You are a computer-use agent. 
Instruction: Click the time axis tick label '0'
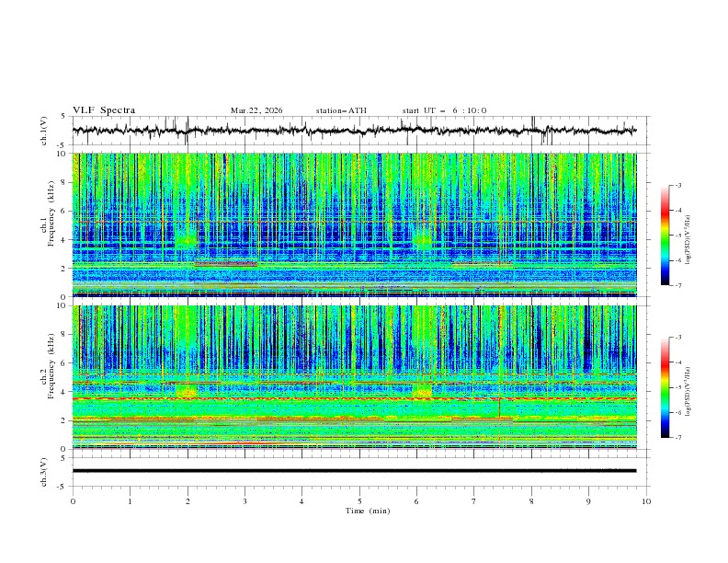point(73,501)
